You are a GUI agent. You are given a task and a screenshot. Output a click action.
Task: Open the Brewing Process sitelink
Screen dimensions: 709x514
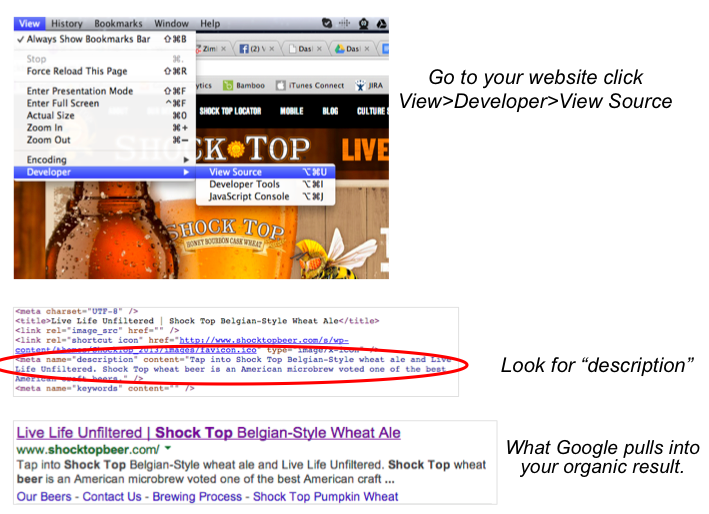pos(197,496)
